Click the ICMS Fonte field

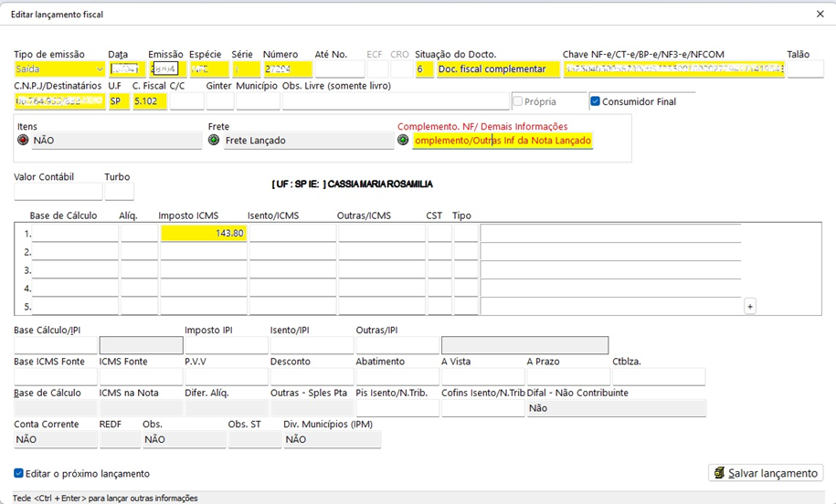pyautogui.click(x=141, y=377)
